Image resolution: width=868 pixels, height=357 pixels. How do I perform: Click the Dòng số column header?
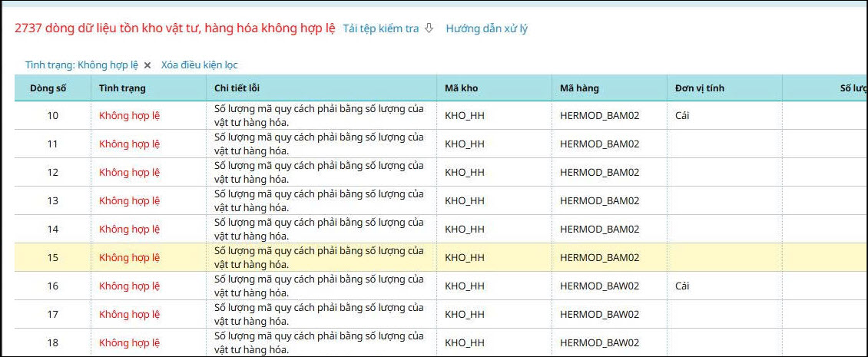click(x=48, y=88)
